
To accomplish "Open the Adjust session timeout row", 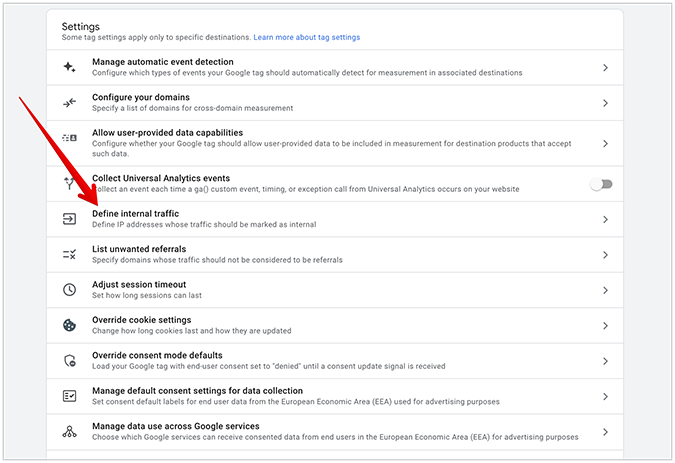I will (335, 290).
